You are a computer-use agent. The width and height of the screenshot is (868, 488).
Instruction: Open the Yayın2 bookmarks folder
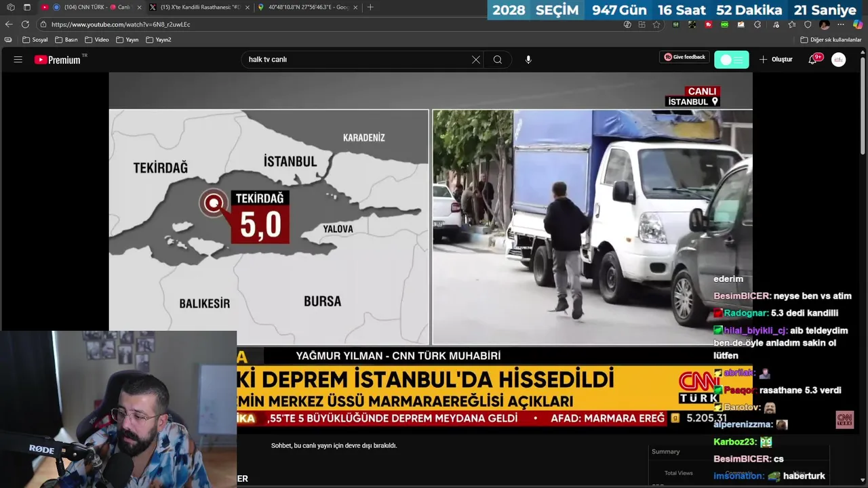(x=159, y=40)
